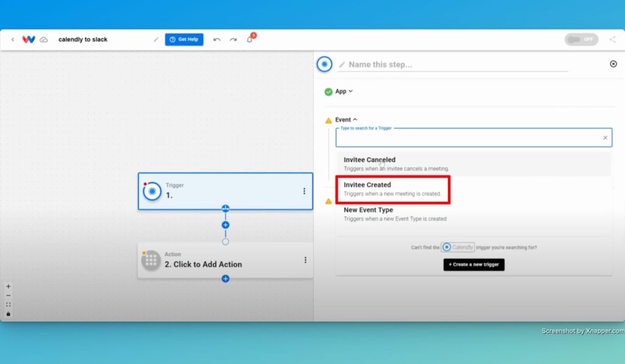Click the warning triangle beside Event

click(328, 120)
